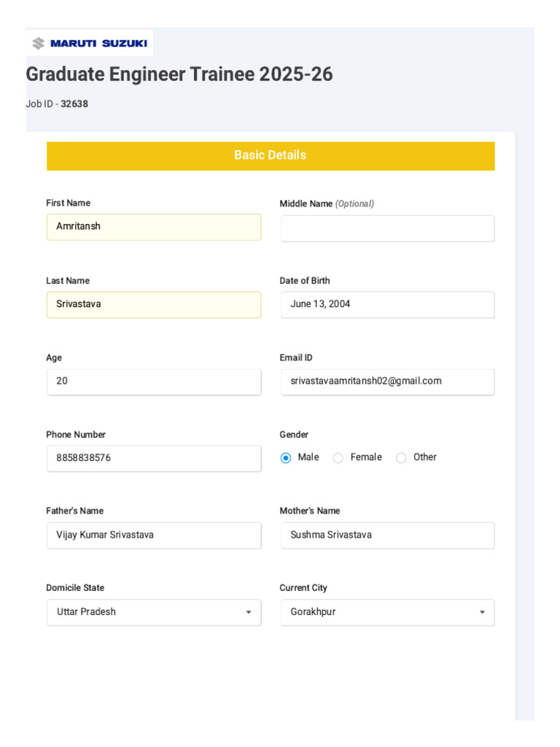560x747 pixels.
Task: Open the Date of Birth field
Action: (387, 304)
